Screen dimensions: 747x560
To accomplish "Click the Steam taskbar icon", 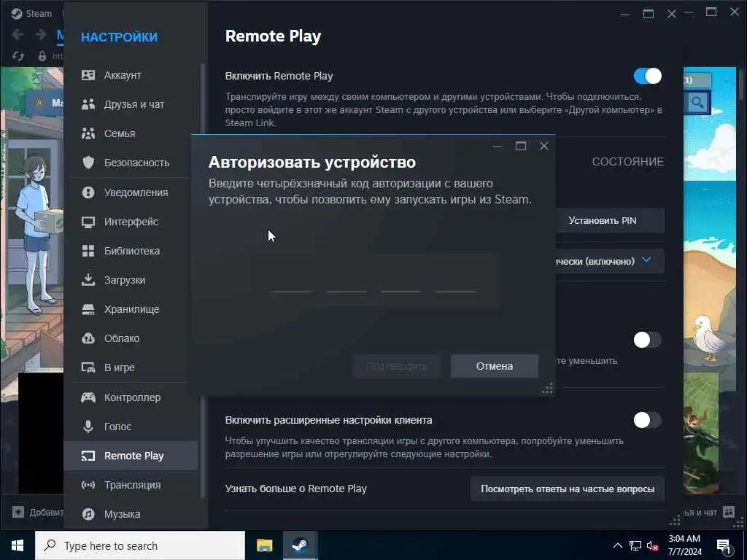I will click(x=300, y=545).
